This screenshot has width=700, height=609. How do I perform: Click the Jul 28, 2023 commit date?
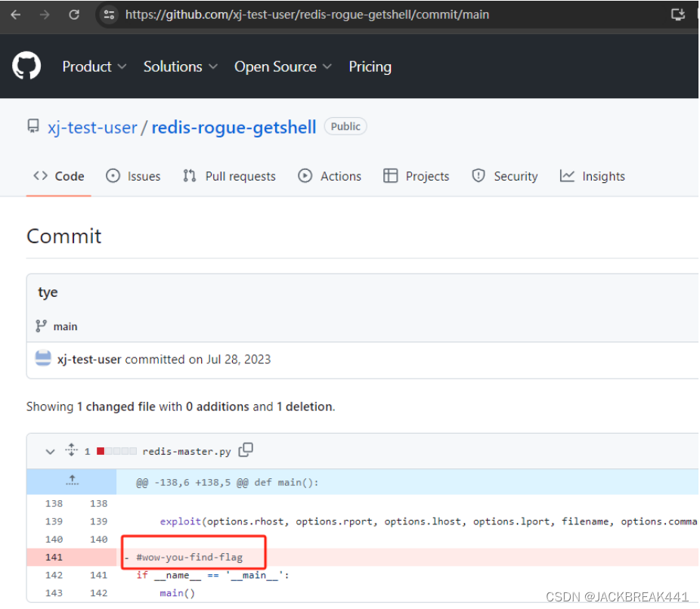coord(238,359)
